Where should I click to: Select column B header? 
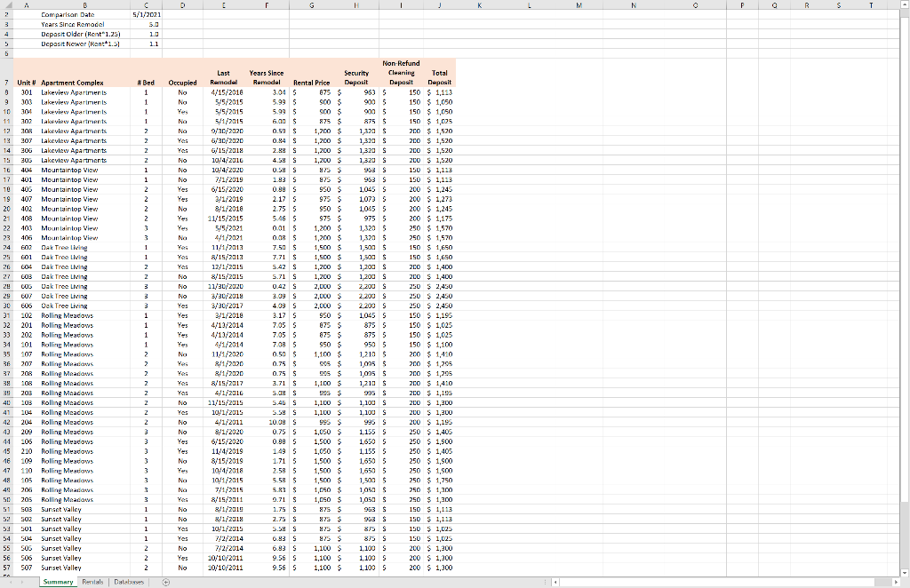[84, 4]
